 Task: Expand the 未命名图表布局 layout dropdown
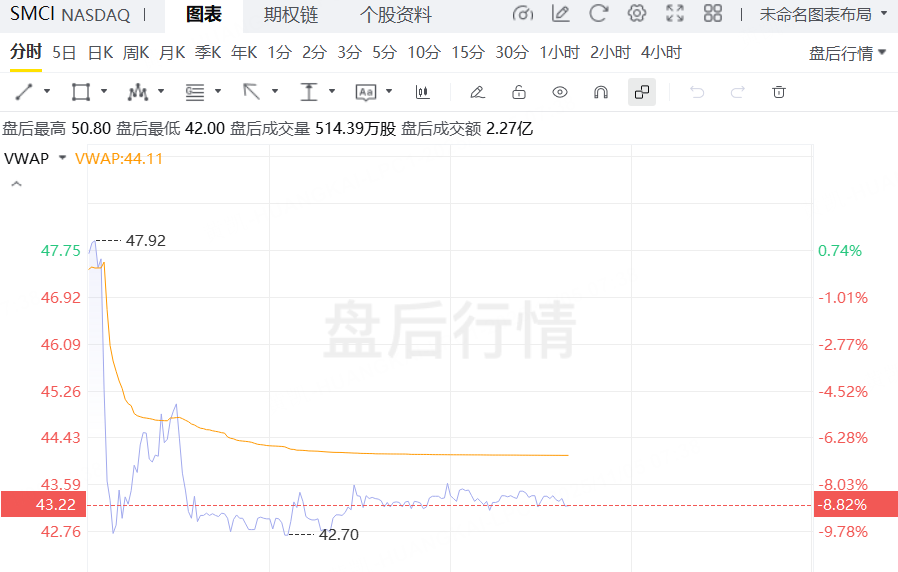pos(823,14)
